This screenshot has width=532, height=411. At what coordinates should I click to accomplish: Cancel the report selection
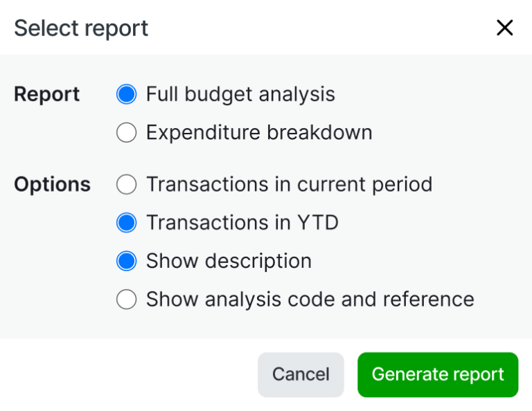click(x=301, y=374)
